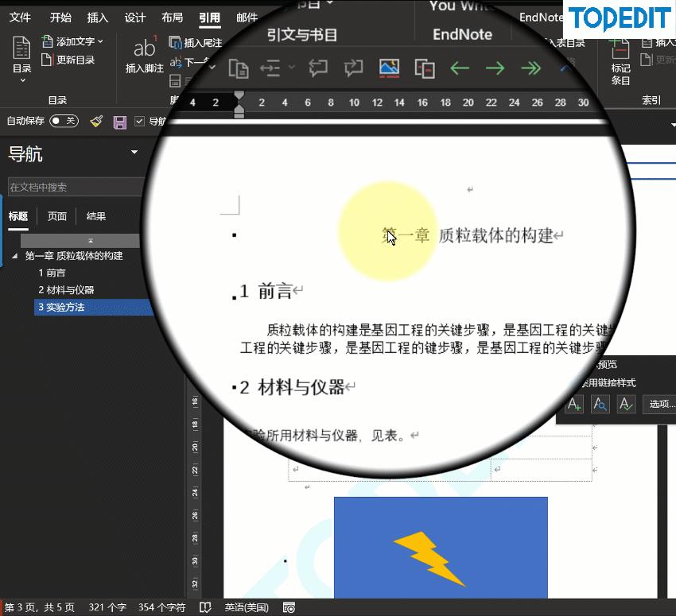Uncheck the 导航 checkbox on quick access toolbar
The height and width of the screenshot is (616, 676).
pos(141,121)
